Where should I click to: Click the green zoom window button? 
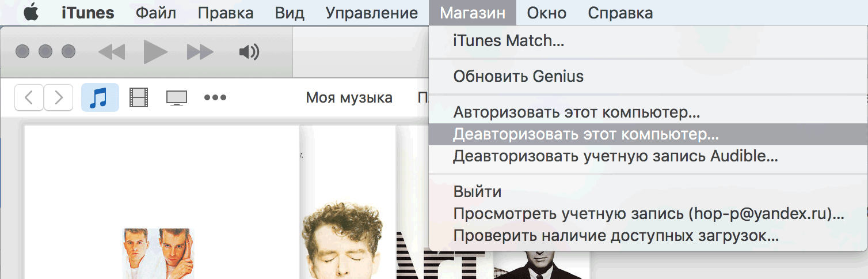68,52
